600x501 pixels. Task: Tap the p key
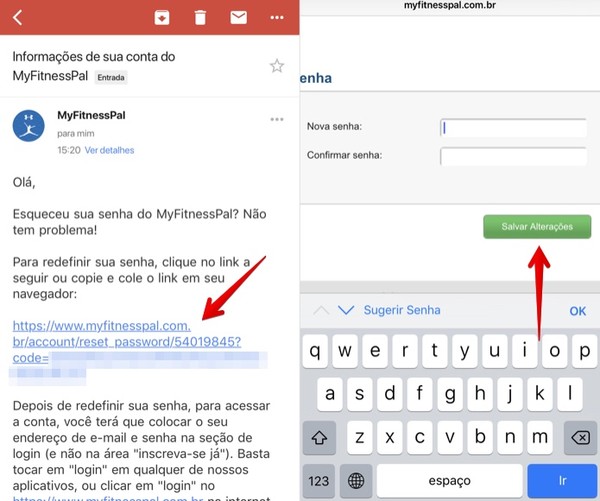point(584,351)
